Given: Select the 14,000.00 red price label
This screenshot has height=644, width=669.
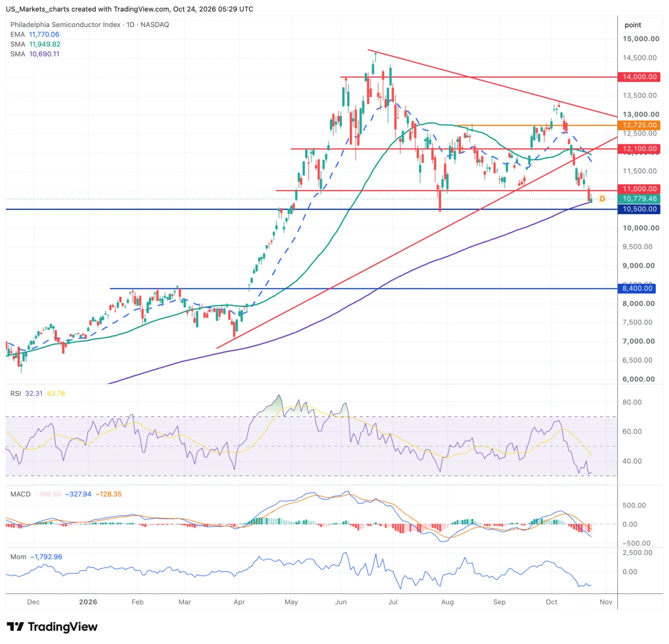Looking at the screenshot, I should 639,77.
